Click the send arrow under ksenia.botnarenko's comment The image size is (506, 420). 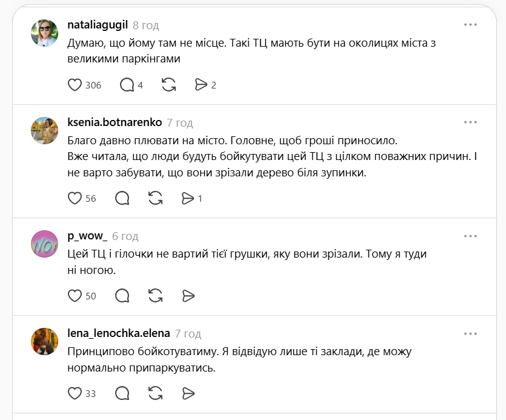point(188,198)
